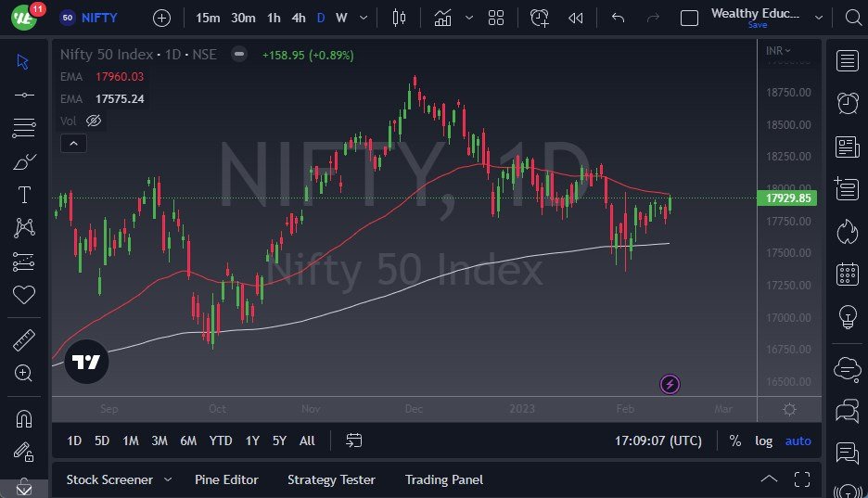Show All available data range
The image size is (868, 498).
point(307,441)
